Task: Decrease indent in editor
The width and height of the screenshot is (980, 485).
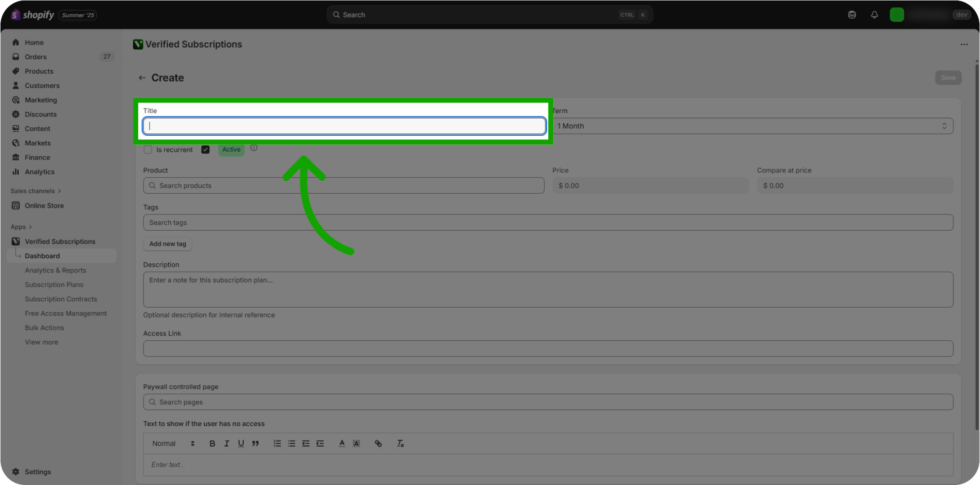Action: (306, 444)
